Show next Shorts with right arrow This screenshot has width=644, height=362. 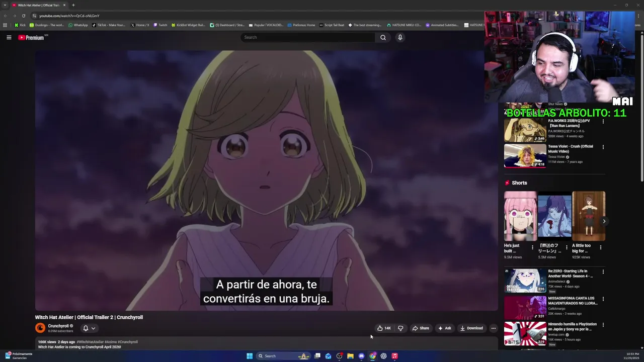pos(604,221)
